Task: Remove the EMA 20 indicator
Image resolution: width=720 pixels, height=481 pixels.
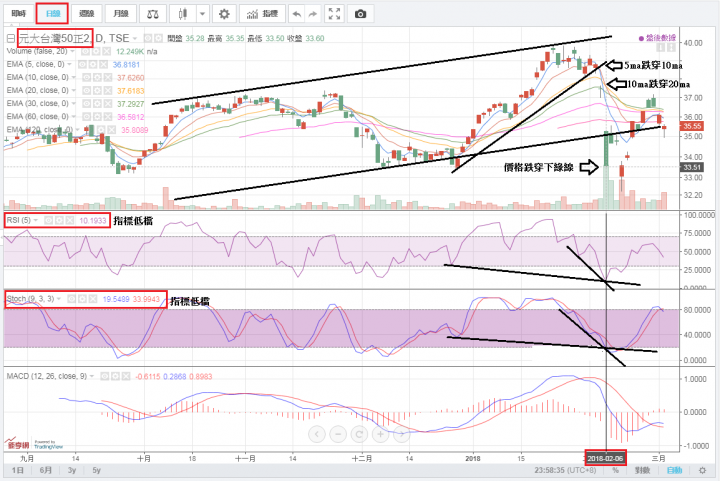Action: 107,90
